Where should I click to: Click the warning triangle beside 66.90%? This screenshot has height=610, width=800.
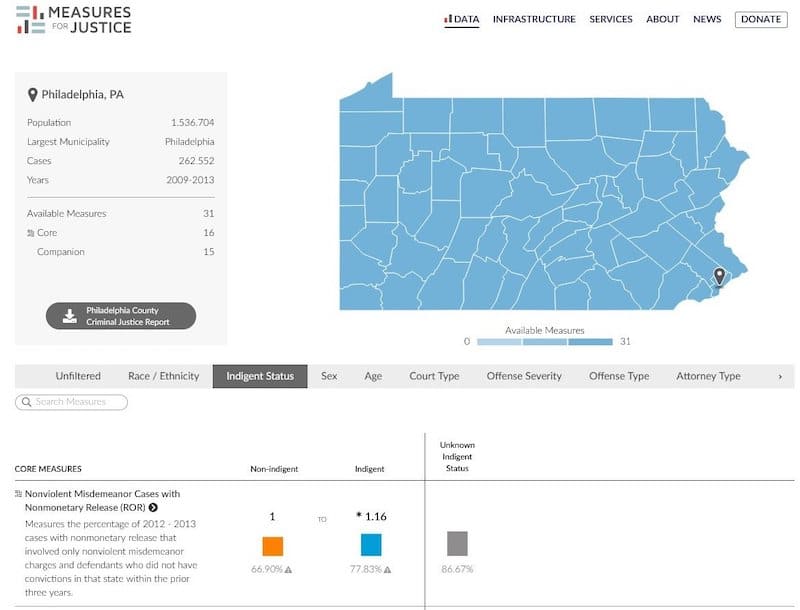click(x=289, y=569)
